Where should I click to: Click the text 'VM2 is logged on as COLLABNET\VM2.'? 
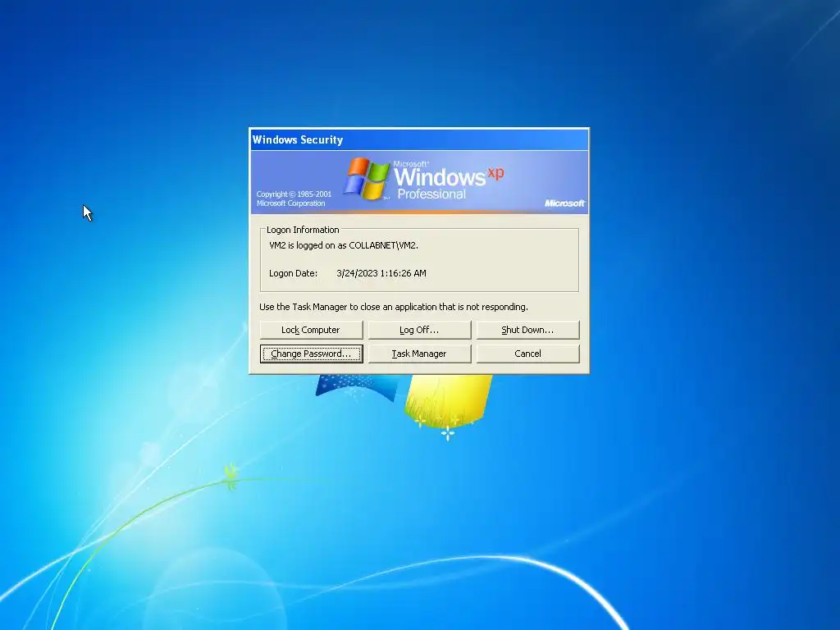pyautogui.click(x=344, y=245)
